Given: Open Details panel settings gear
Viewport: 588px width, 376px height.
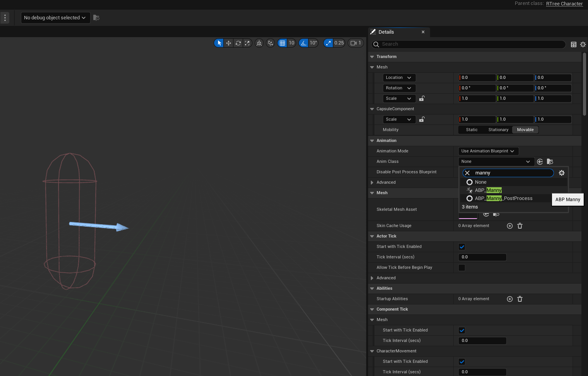Looking at the screenshot, I should (583, 44).
